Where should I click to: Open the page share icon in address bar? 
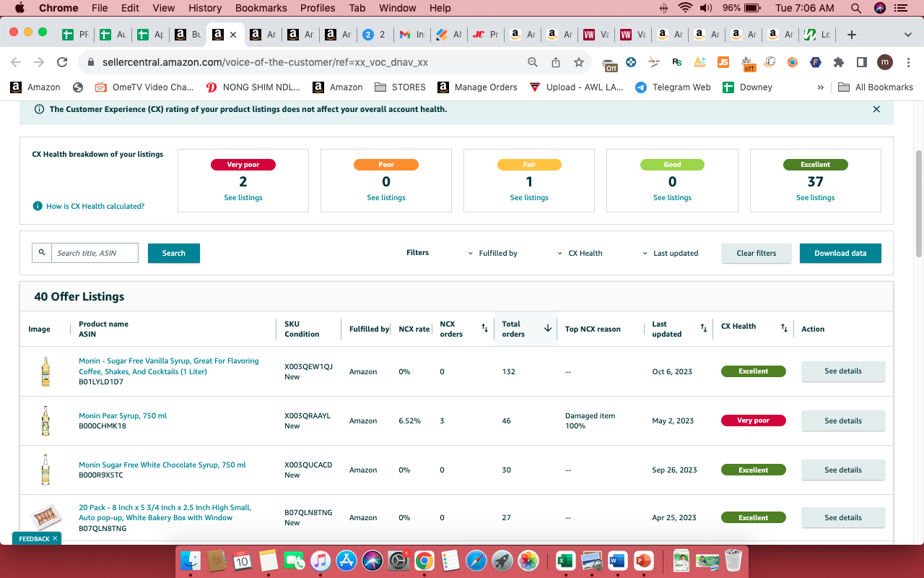[556, 62]
